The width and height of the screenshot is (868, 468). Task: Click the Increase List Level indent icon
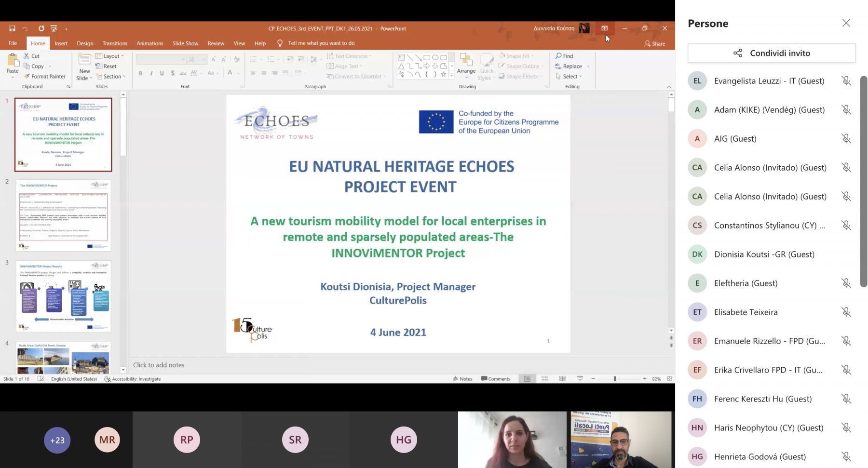[301, 59]
